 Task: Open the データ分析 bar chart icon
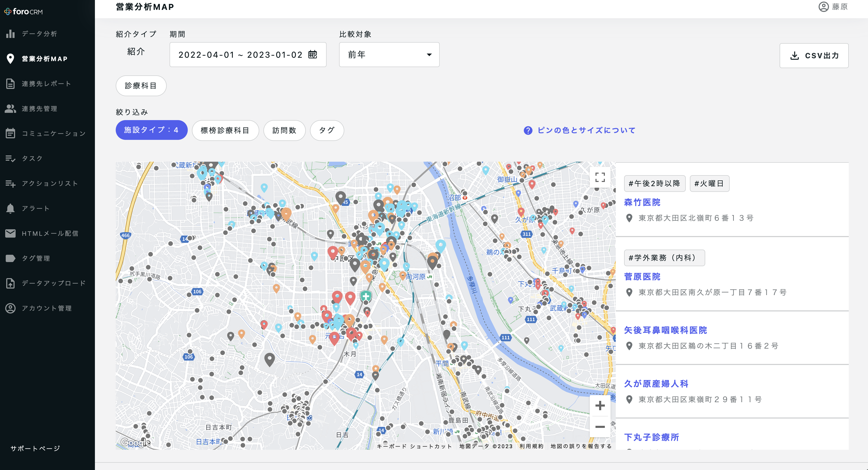click(x=10, y=34)
